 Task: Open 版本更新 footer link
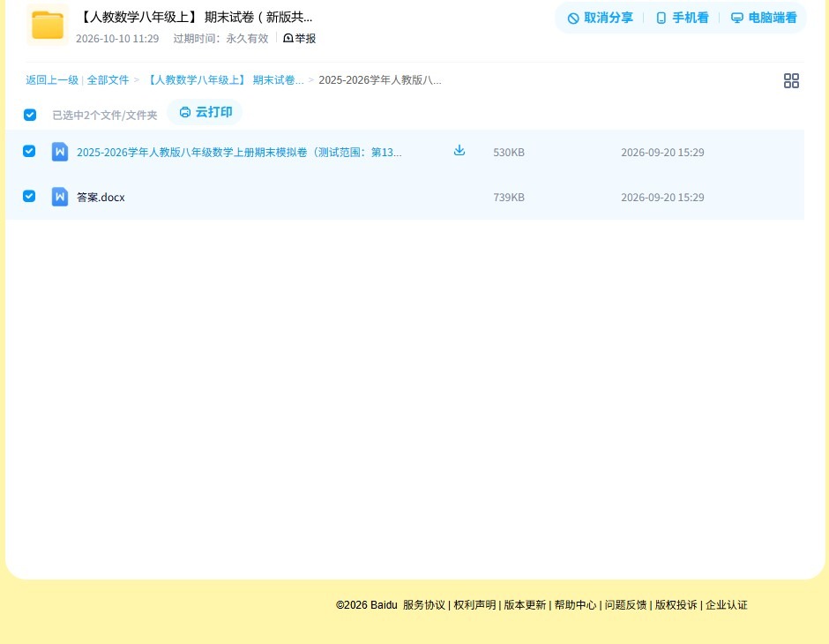[x=525, y=605]
